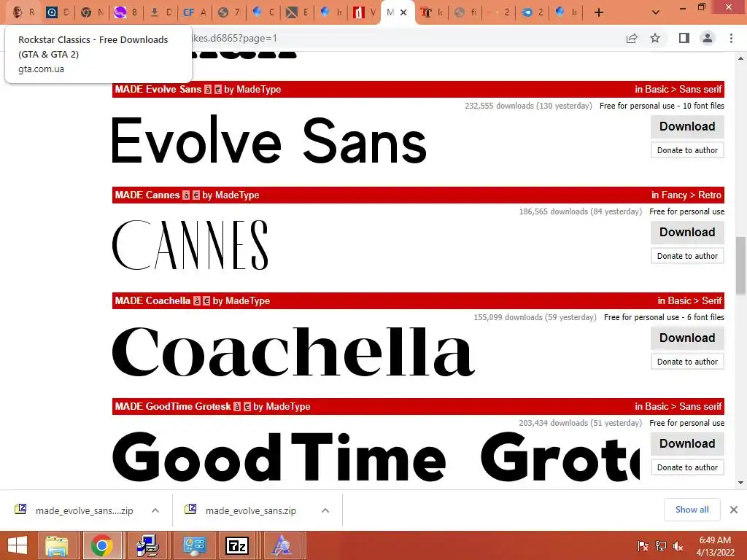This screenshot has width=747, height=560.
Task: Click the page scrollbar thumb
Action: coord(741,265)
